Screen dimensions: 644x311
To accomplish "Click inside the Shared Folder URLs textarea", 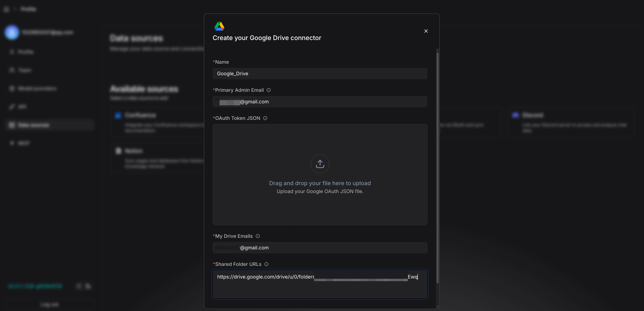I will (320, 284).
